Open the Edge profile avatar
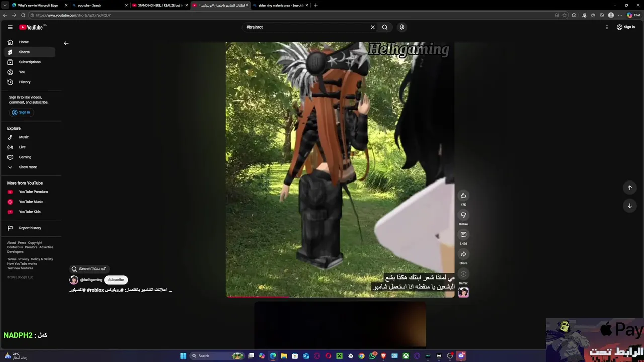 click(x=611, y=15)
